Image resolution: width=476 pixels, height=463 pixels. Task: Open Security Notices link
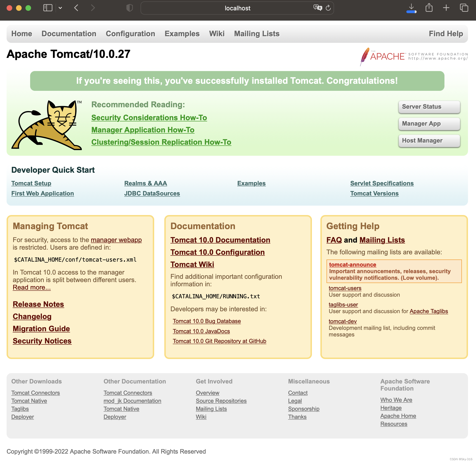coord(42,341)
